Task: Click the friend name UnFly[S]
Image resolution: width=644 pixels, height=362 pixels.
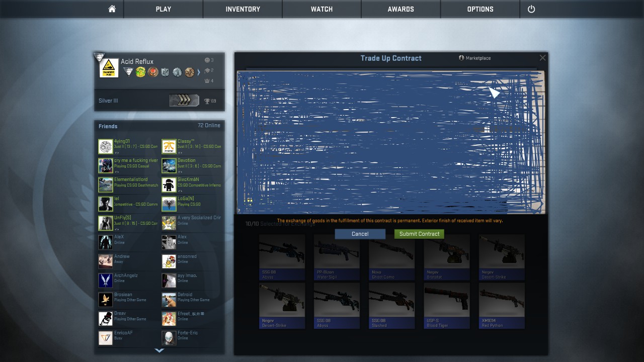Action: 123,218
